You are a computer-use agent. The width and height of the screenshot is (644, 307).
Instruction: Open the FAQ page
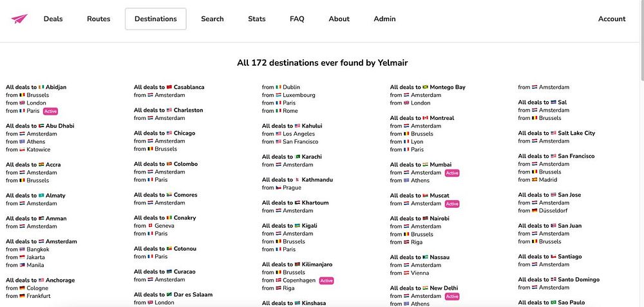[x=297, y=19]
